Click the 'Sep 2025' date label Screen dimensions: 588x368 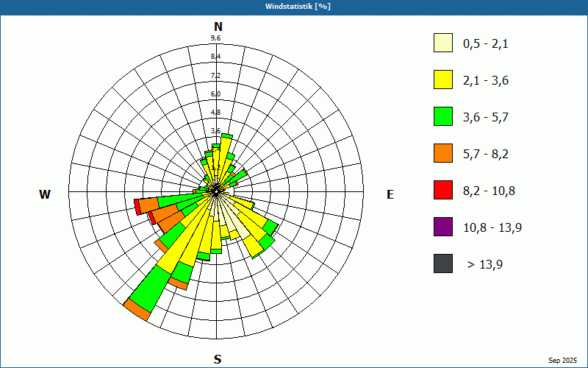[x=562, y=361]
